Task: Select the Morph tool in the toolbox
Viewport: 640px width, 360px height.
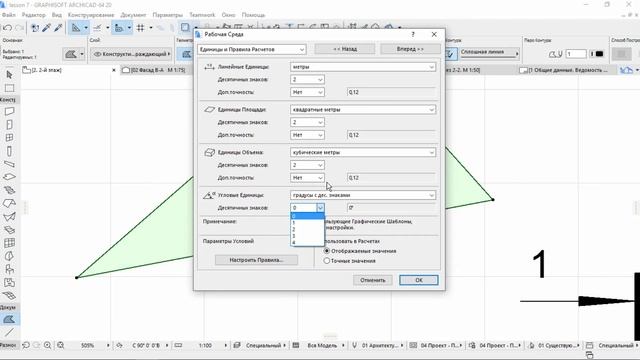Action: (x=9, y=256)
